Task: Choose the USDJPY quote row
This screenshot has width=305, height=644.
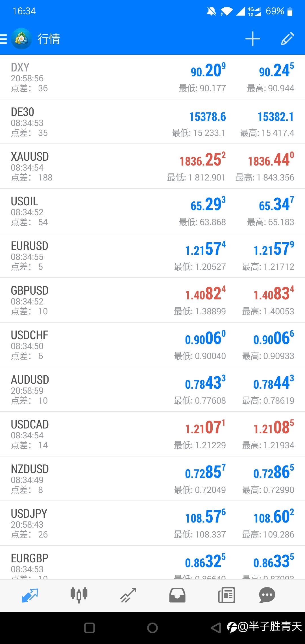Action: (x=152, y=523)
